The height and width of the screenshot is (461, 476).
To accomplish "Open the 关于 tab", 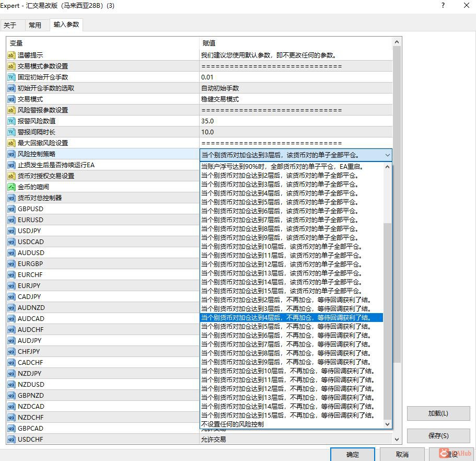I will pyautogui.click(x=10, y=25).
